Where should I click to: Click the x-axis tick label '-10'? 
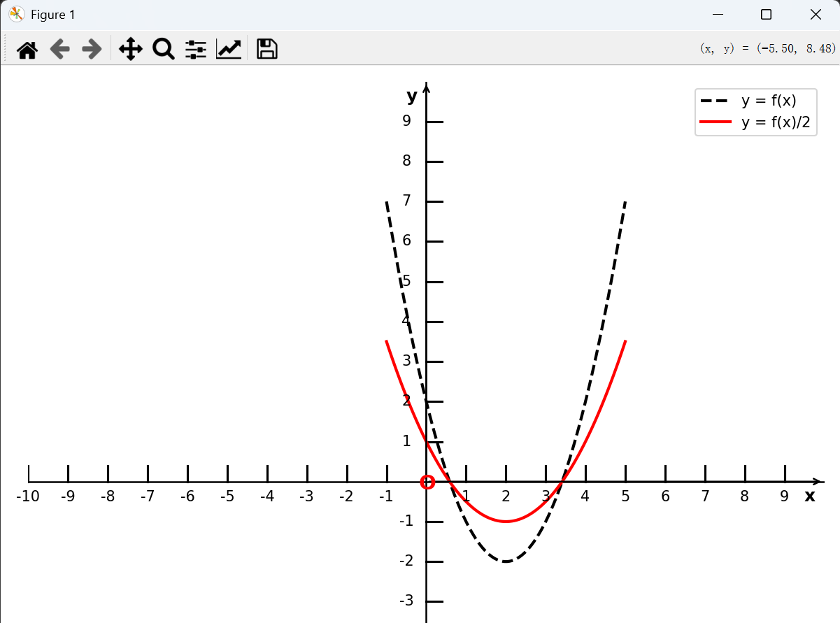(28, 496)
